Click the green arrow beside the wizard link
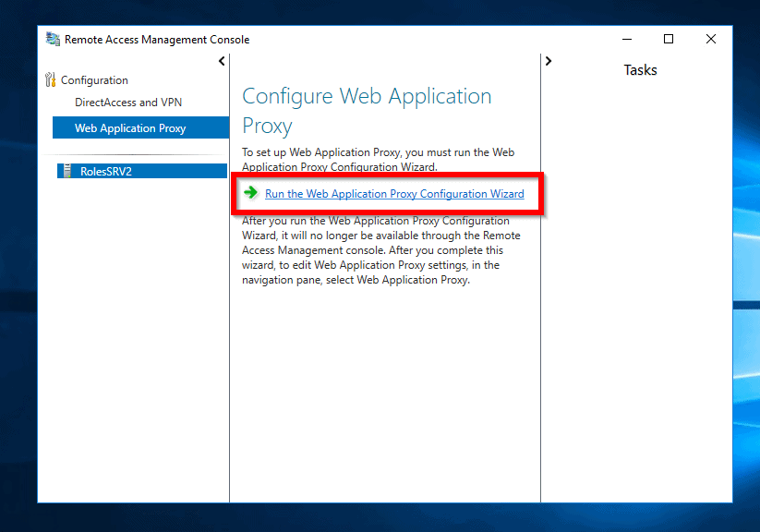 (x=250, y=194)
